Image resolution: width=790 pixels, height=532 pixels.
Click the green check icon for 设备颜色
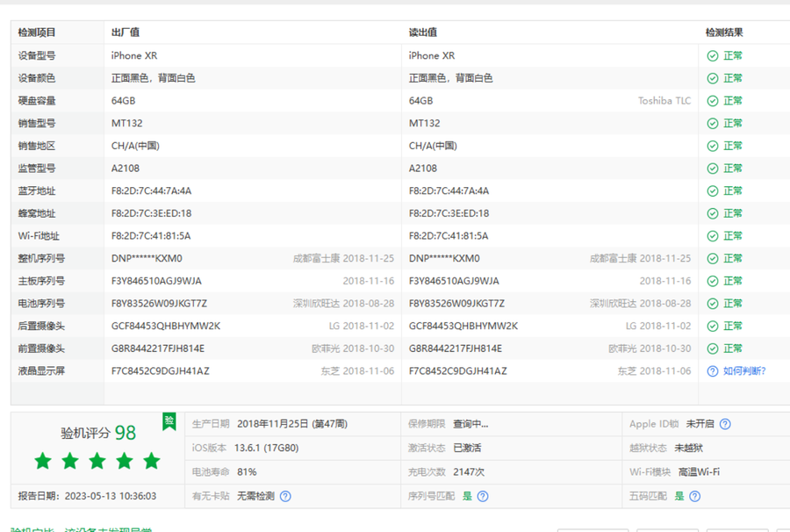pyautogui.click(x=713, y=79)
